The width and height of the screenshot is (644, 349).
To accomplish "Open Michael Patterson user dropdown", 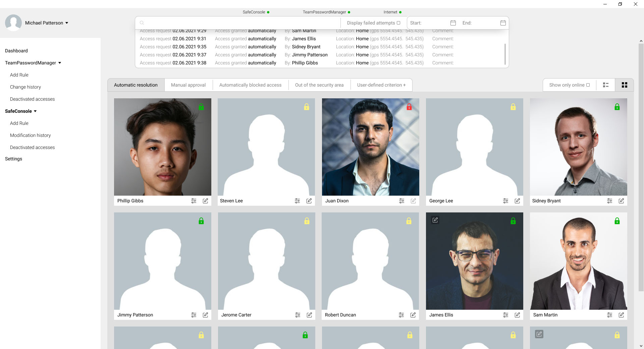I will tap(67, 23).
